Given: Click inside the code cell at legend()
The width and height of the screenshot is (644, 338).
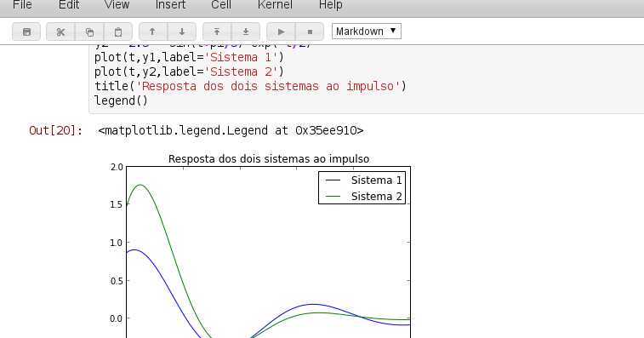Looking at the screenshot, I should click(121, 100).
